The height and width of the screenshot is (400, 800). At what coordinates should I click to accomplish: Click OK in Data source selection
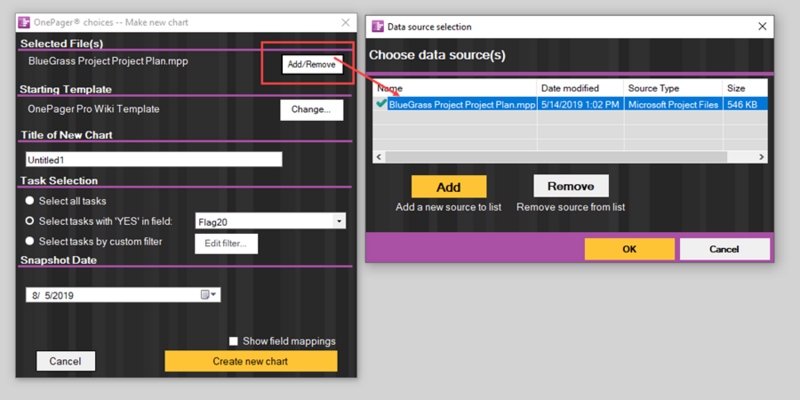[x=630, y=249]
